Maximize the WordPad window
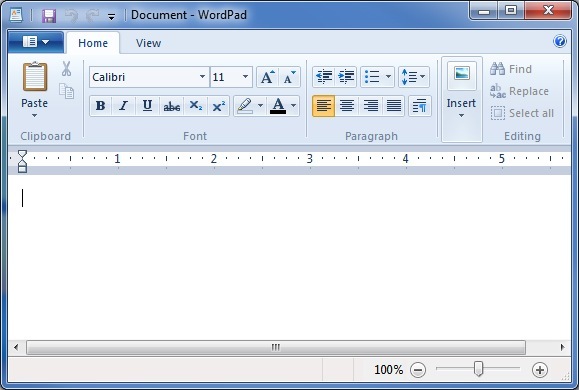This screenshot has width=579, height=390. pyautogui.click(x=511, y=11)
